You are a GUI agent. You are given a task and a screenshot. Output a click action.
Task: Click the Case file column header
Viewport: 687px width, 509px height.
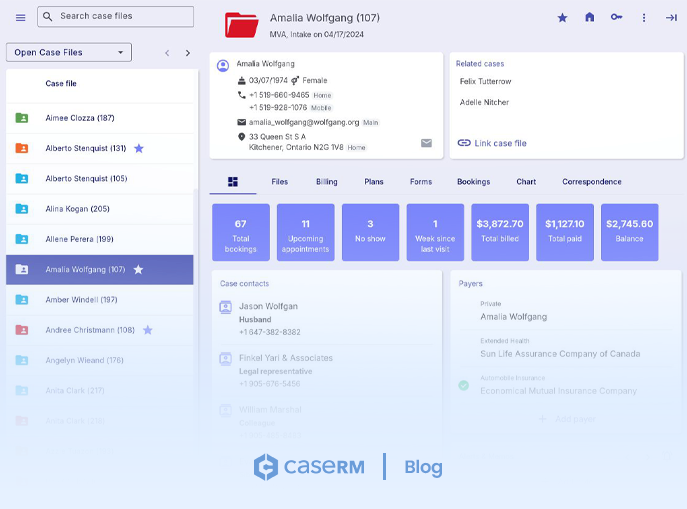click(x=61, y=83)
